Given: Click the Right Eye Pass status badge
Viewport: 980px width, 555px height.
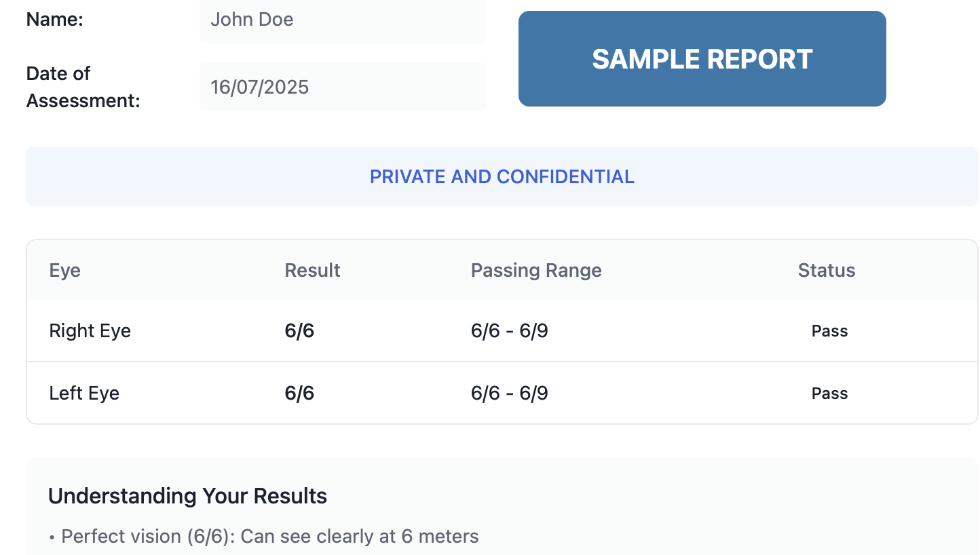Looking at the screenshot, I should pos(829,331).
